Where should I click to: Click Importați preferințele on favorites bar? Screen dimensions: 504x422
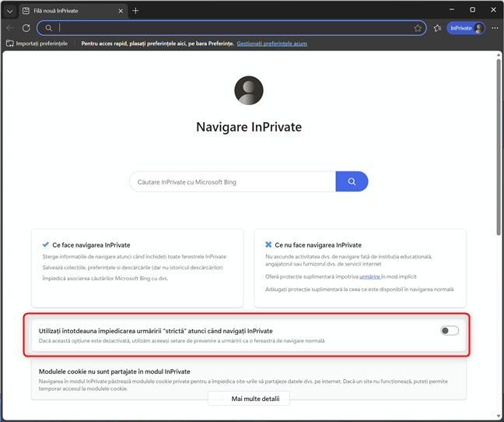37,44
